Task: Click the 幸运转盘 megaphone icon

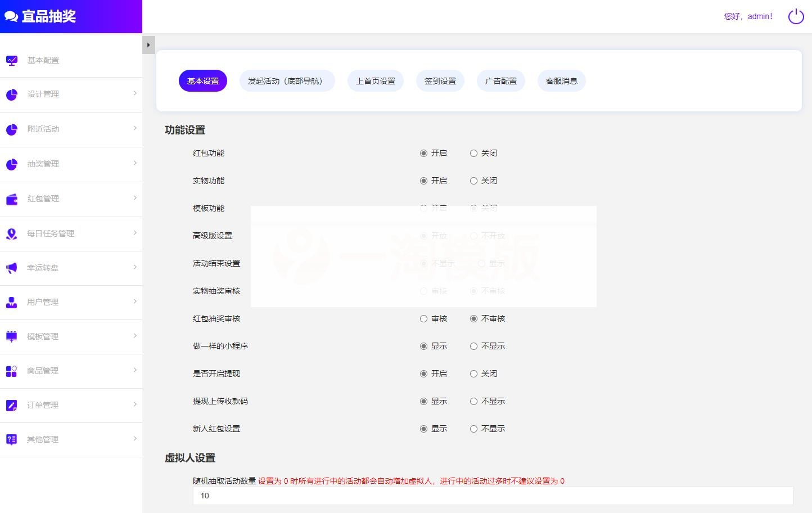Action: point(12,268)
